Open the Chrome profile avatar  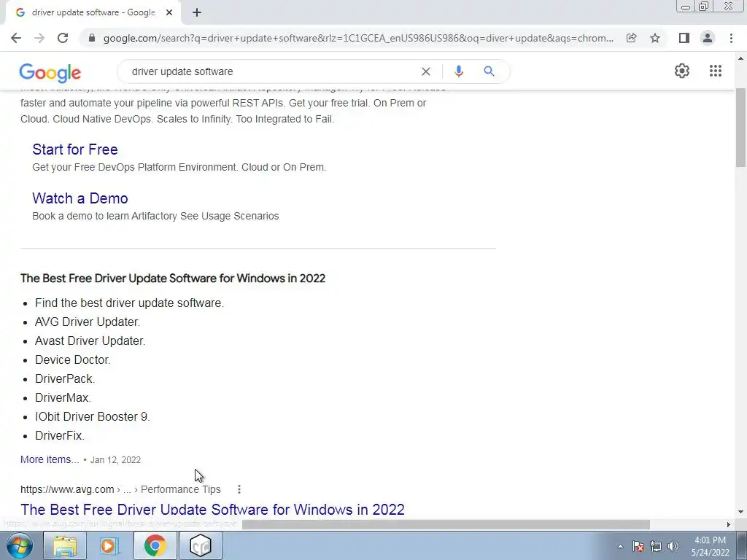tap(708, 38)
